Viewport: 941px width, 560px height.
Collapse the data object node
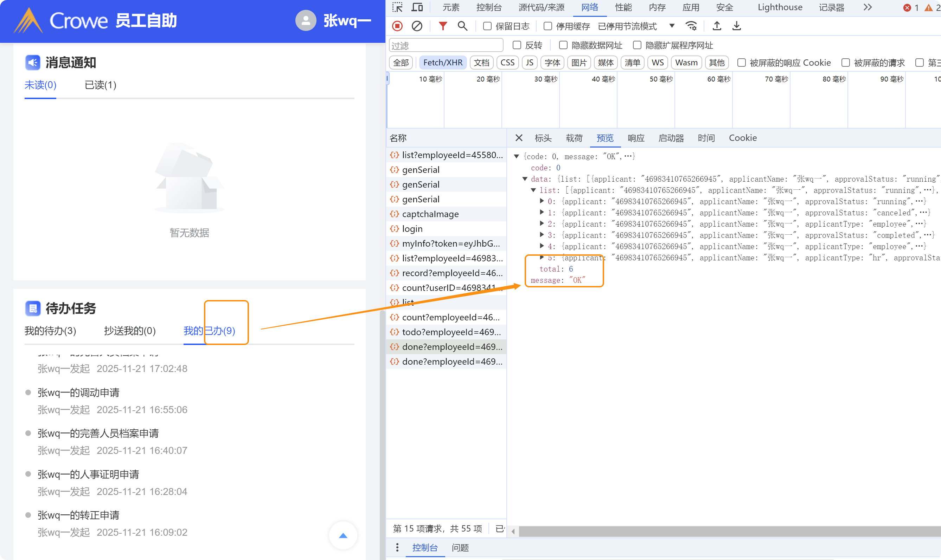point(525,179)
